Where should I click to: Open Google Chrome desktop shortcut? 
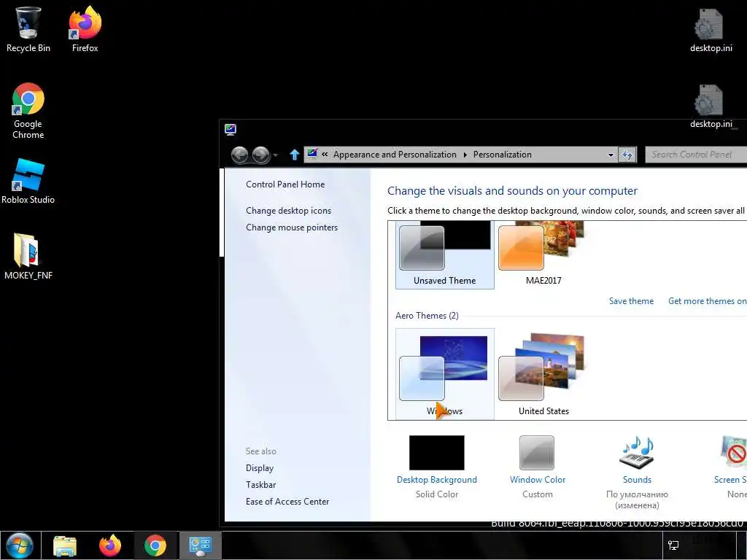28,111
